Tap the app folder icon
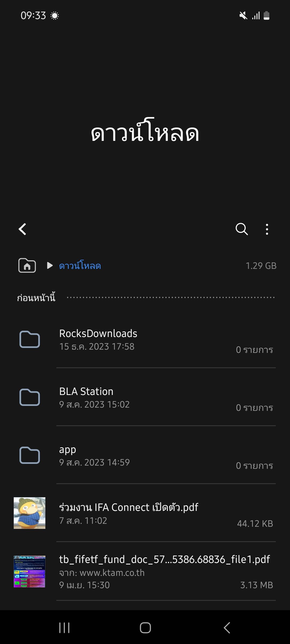The image size is (290, 644). [x=30, y=455]
